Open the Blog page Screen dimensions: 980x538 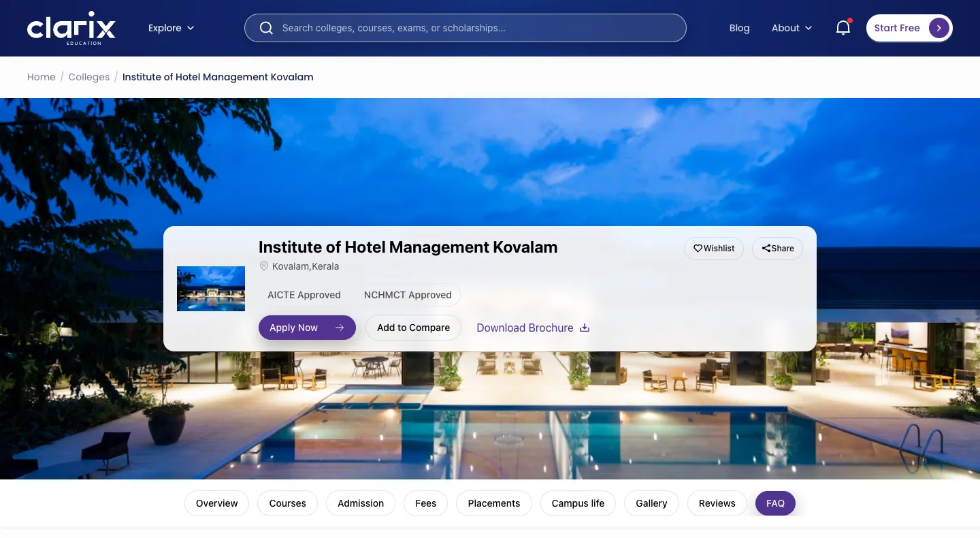click(x=739, y=28)
